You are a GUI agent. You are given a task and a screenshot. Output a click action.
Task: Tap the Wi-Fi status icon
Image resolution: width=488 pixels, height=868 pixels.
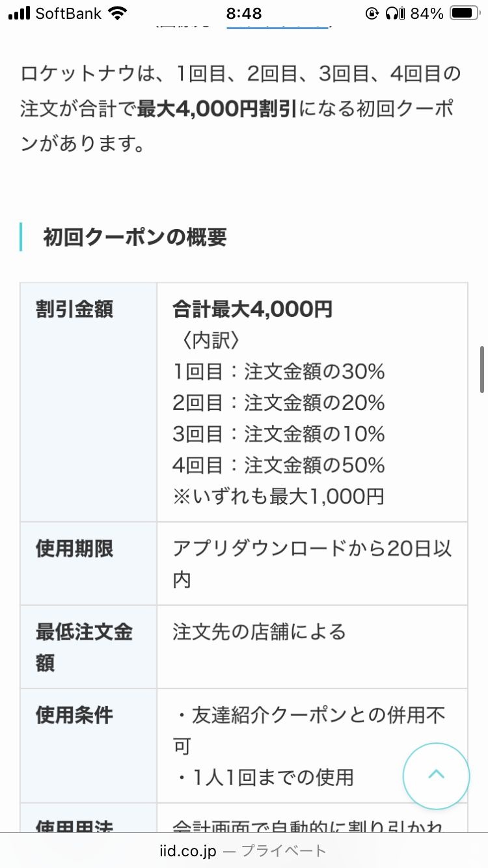pyautogui.click(x=118, y=14)
